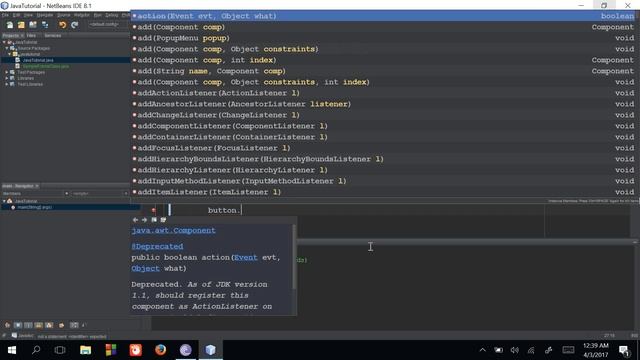Screen dimensions: 640x360
Task: Choose addHierarchyBoundsListener completion
Action: (383, 159)
